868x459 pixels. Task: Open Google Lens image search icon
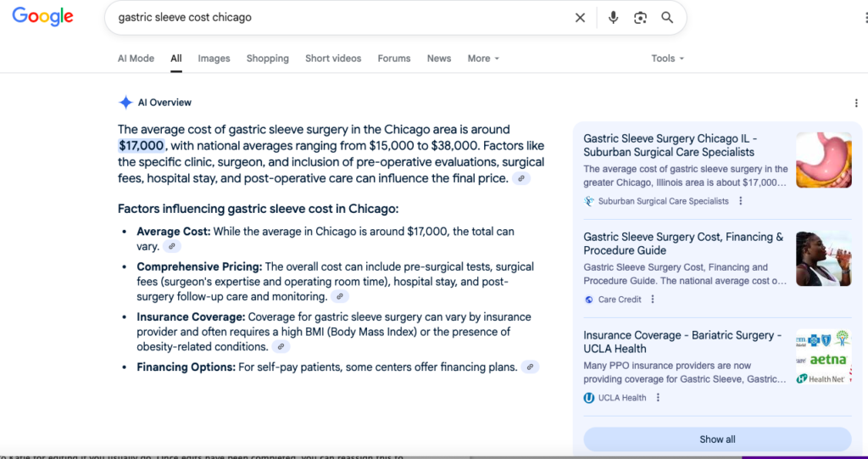640,18
